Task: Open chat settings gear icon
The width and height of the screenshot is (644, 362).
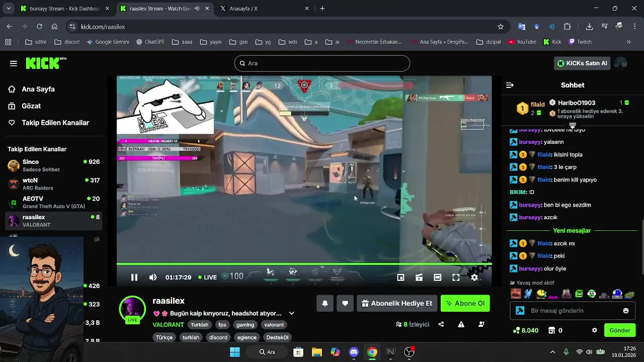Action: click(x=594, y=330)
